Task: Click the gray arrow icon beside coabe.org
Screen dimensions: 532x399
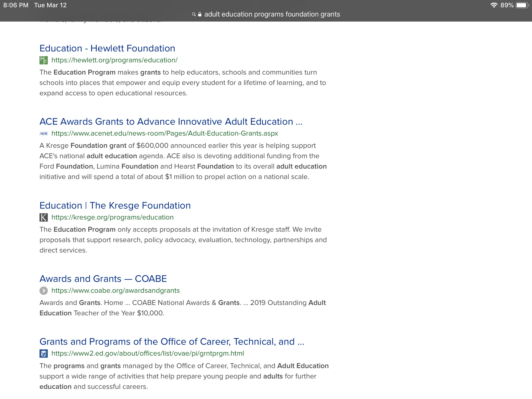Action: coord(43,291)
